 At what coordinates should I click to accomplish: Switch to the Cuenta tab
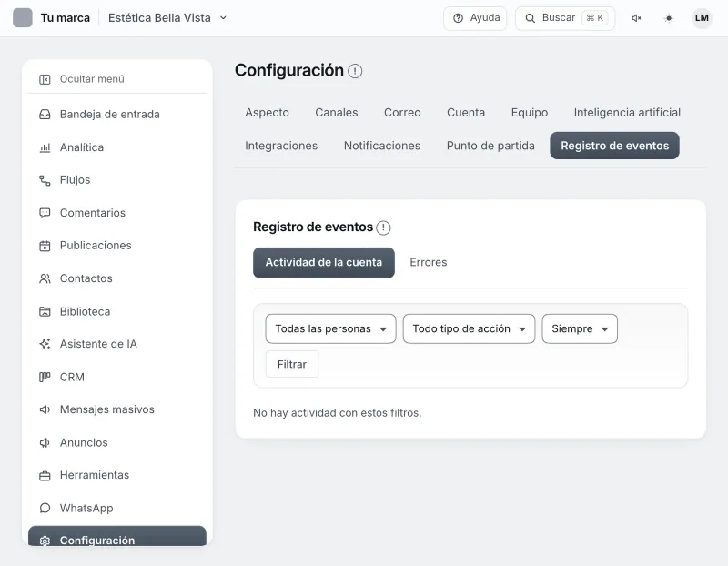[x=466, y=112]
